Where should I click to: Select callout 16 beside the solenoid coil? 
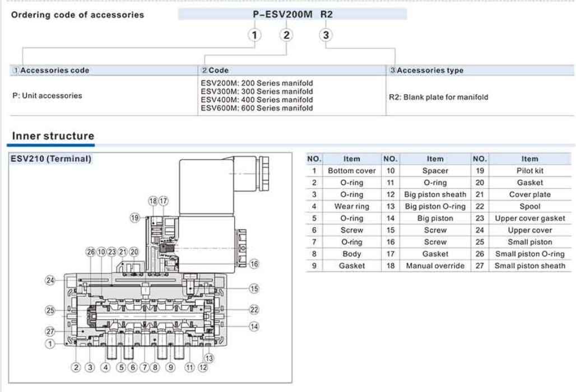(254, 264)
